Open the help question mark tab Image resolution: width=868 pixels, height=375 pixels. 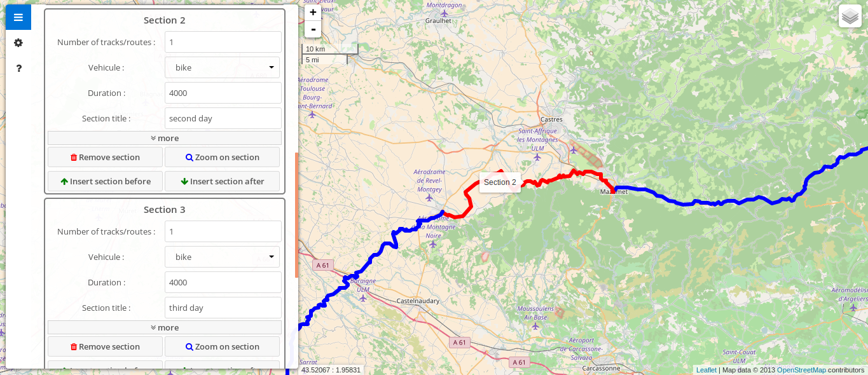point(18,68)
